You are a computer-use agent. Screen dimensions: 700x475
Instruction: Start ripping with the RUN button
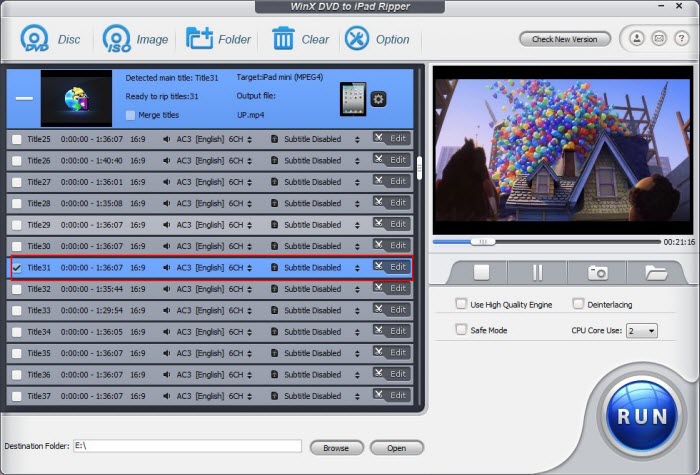[x=642, y=416]
